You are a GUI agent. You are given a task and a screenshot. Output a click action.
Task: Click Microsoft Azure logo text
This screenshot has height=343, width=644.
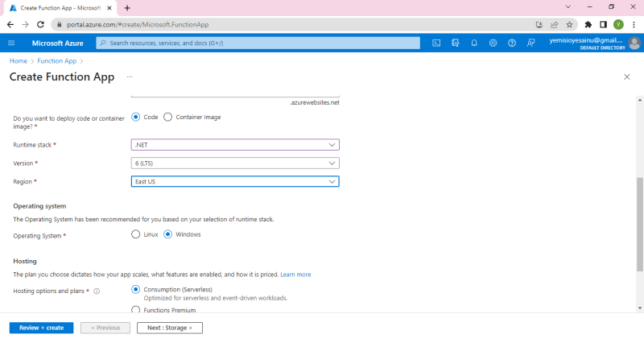pyautogui.click(x=57, y=43)
